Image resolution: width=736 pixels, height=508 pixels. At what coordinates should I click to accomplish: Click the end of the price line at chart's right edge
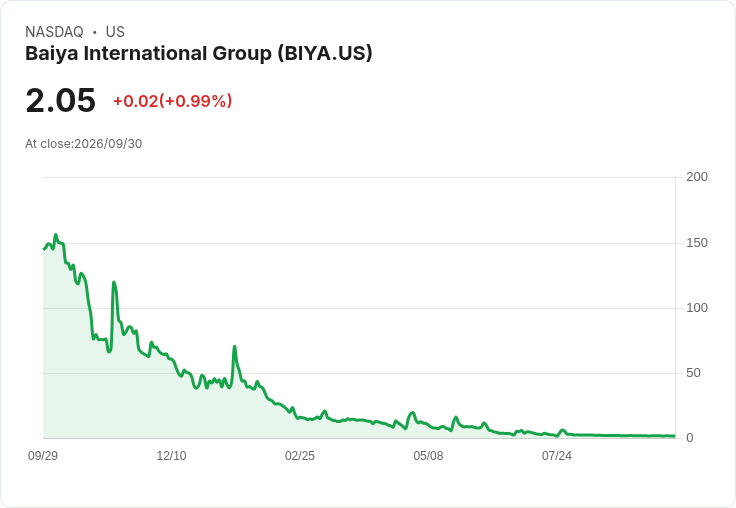[675, 436]
